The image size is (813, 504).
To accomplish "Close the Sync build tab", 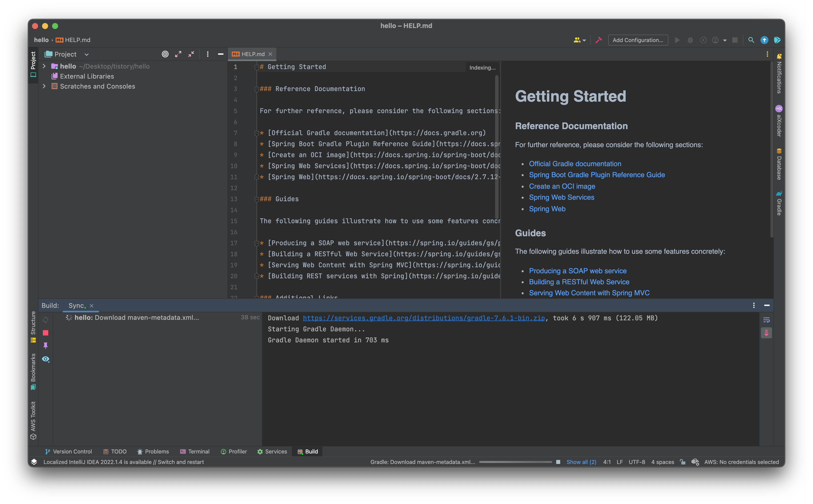I will pos(91,306).
